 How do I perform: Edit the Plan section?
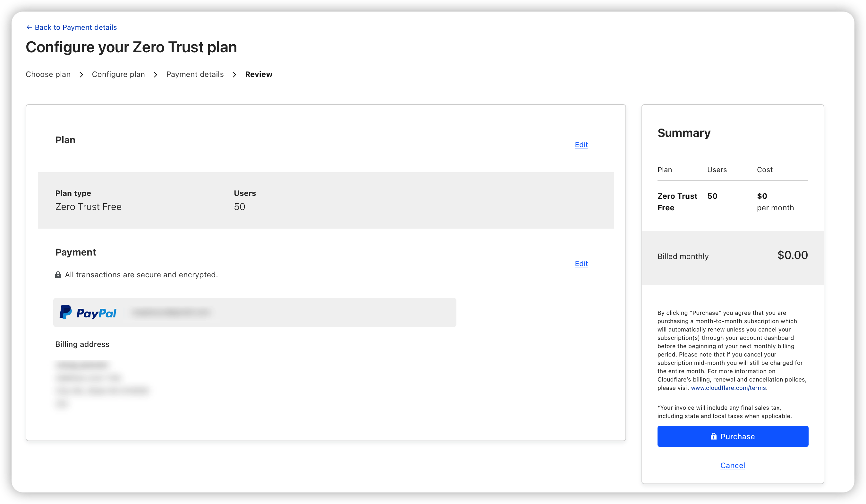(581, 145)
